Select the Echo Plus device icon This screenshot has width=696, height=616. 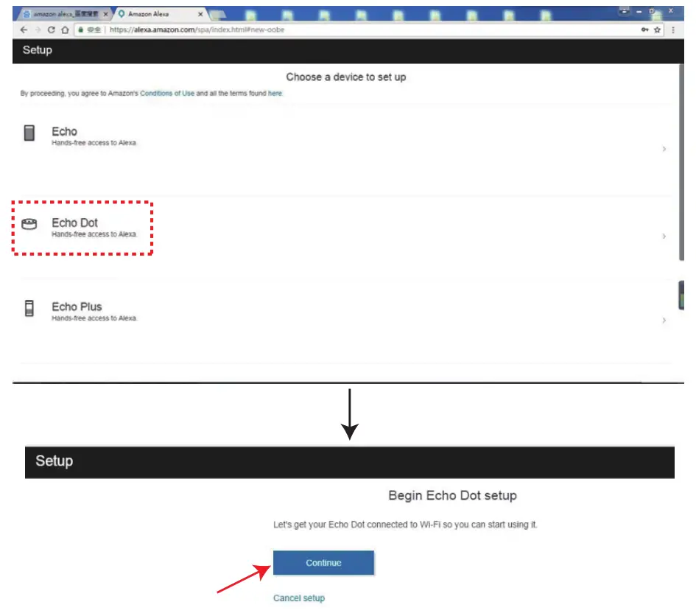pos(29,308)
